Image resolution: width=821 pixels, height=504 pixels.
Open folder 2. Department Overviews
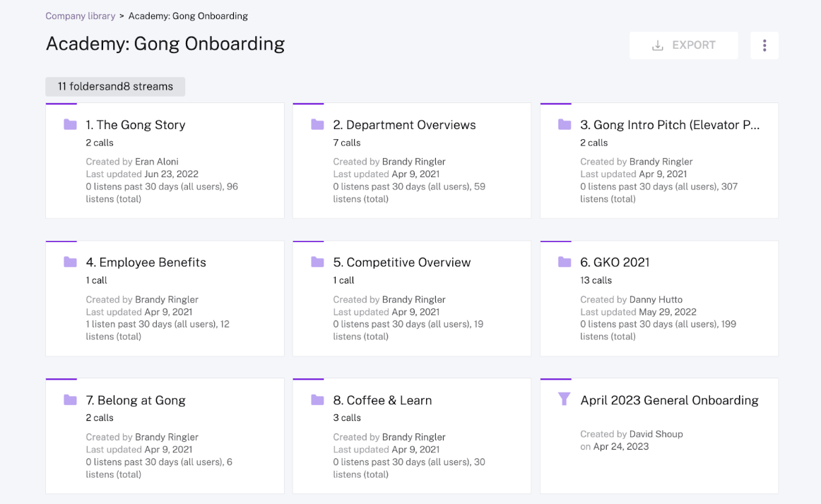(x=404, y=124)
